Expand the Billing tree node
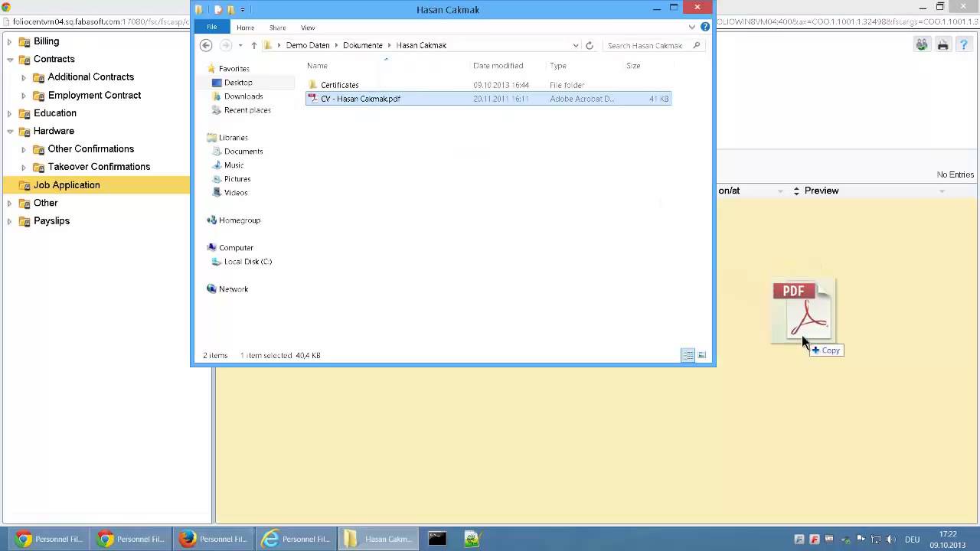This screenshot has width=980, height=551. (x=9, y=41)
